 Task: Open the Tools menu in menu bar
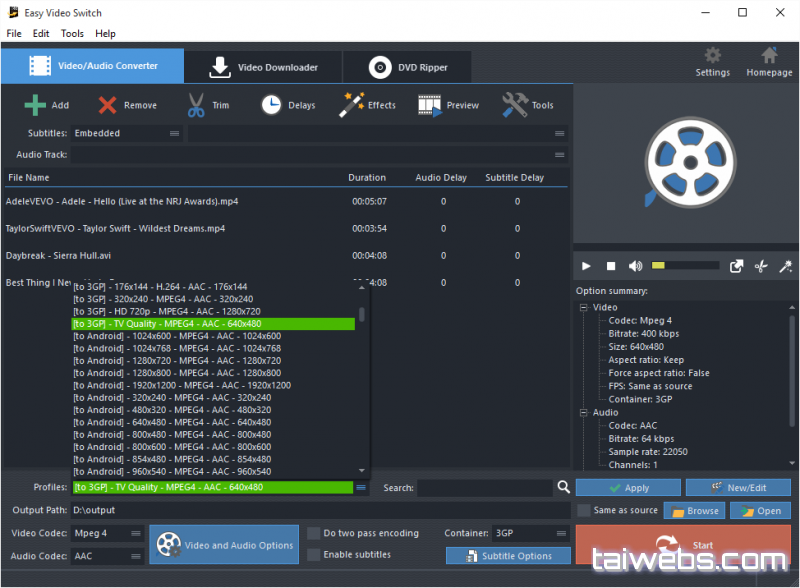[x=72, y=33]
